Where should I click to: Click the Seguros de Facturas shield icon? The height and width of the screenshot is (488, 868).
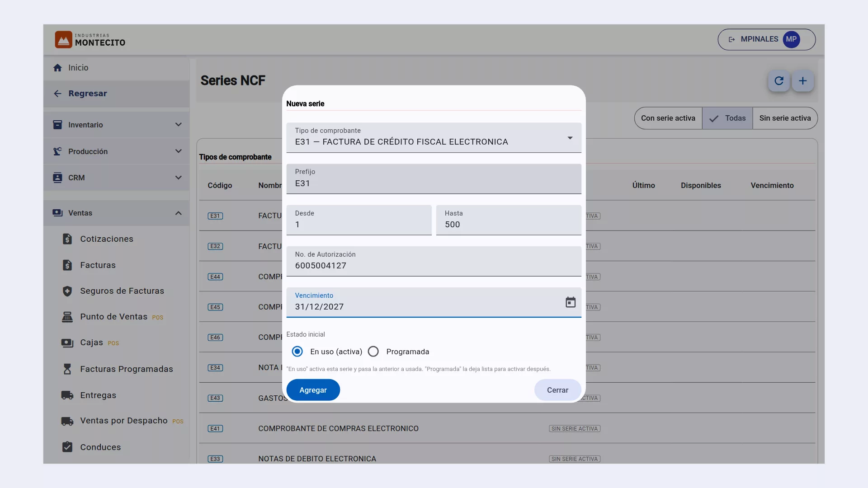pyautogui.click(x=67, y=291)
